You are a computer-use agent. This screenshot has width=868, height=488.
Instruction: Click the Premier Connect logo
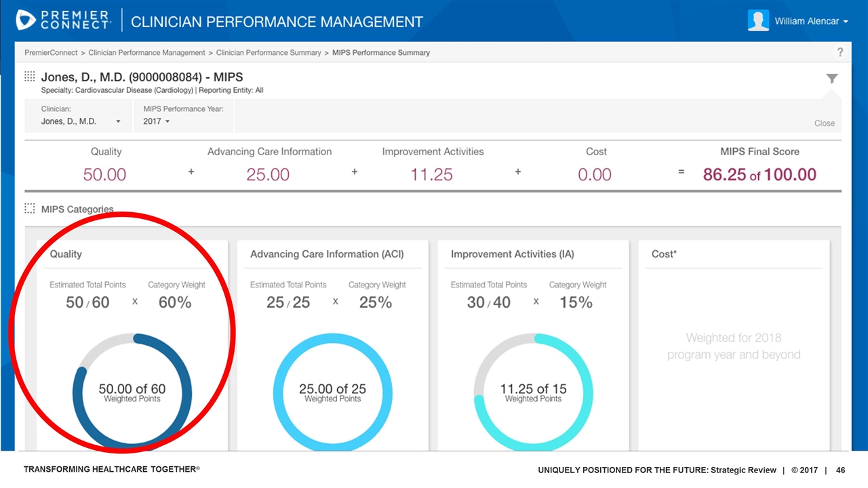63,20
